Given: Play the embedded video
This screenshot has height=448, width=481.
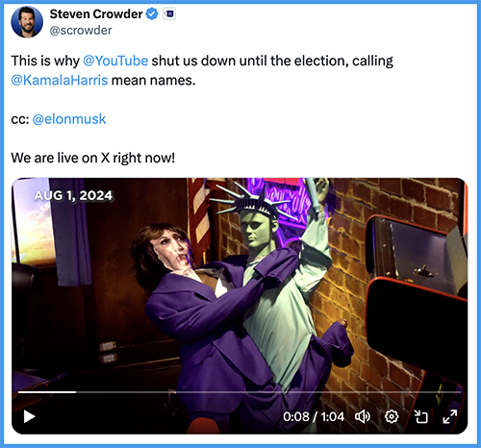Looking at the screenshot, I should point(30,417).
